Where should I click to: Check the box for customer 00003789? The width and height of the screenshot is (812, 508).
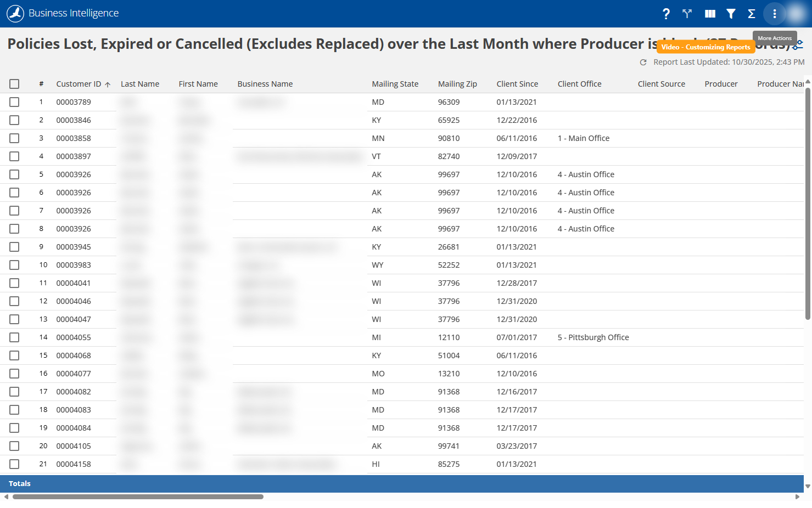(x=14, y=102)
